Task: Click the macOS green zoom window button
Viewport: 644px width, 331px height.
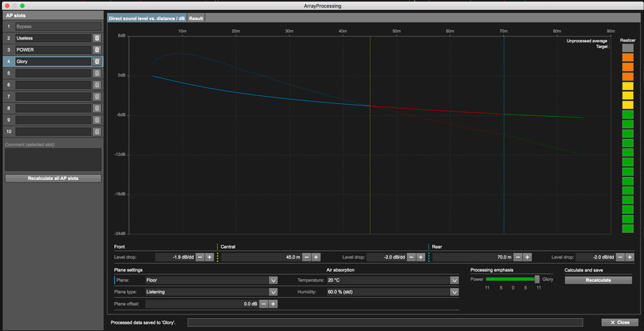Action: coord(22,6)
